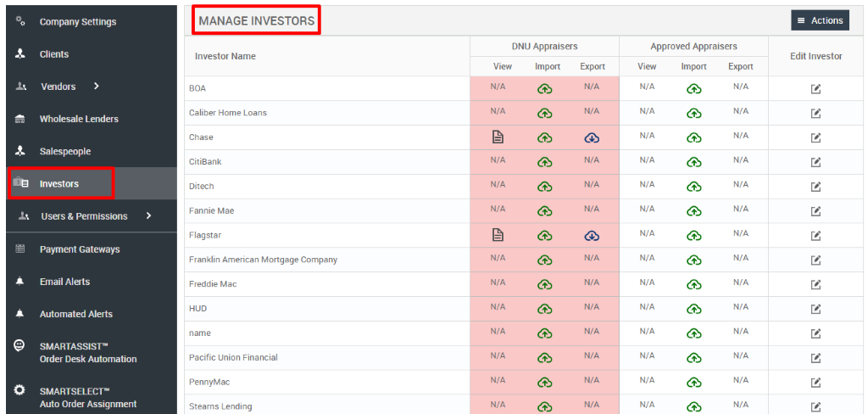The image size is (868, 414).
Task: Edit the Pacific Union Financial investor
Action: pos(815,358)
